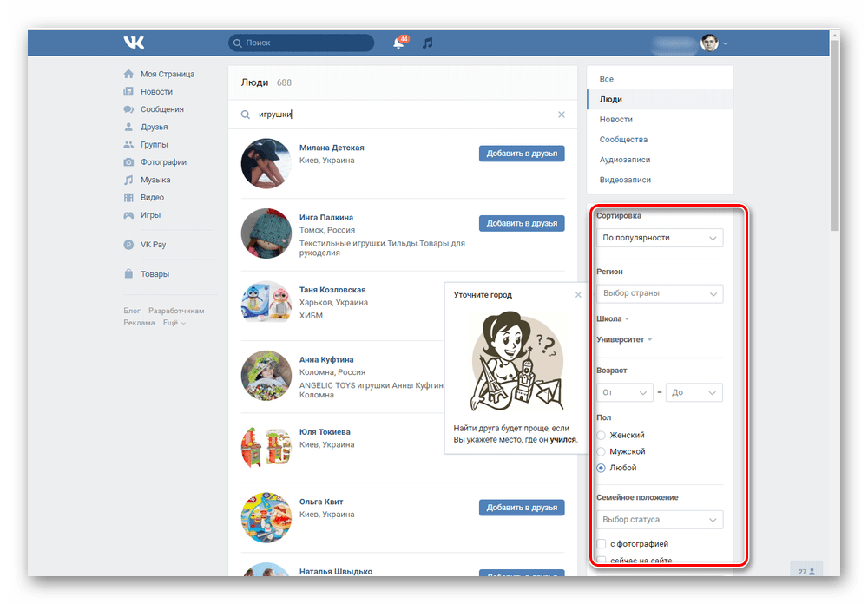Click the Разработчикам footer link

click(x=176, y=311)
